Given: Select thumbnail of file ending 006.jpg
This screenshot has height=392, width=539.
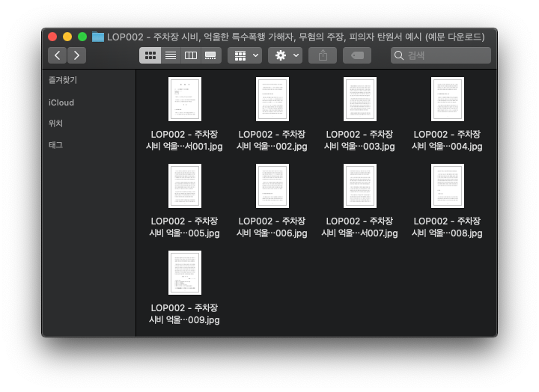Looking at the screenshot, I should (x=272, y=186).
